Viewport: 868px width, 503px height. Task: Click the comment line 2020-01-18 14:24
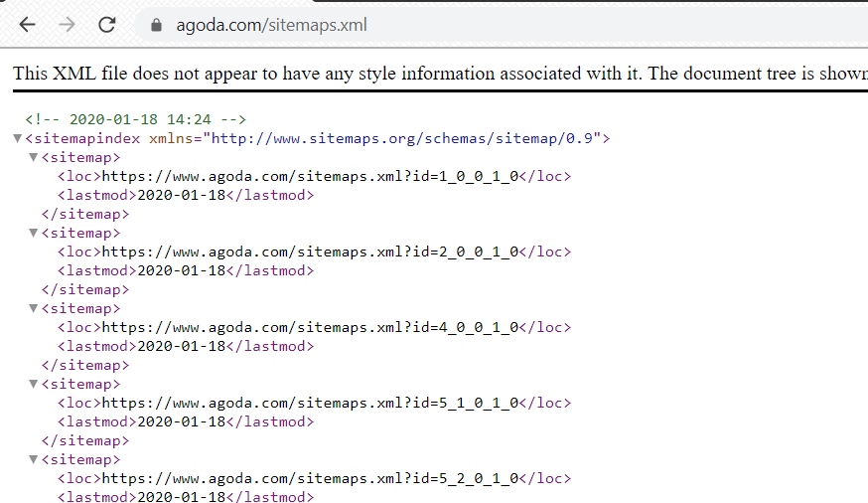coord(136,119)
